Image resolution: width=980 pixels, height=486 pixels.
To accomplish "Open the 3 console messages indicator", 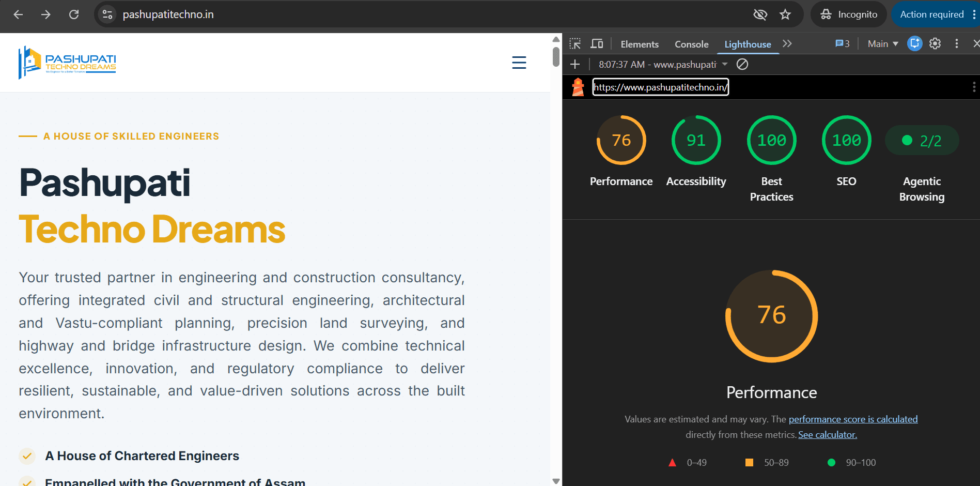I will click(x=842, y=44).
